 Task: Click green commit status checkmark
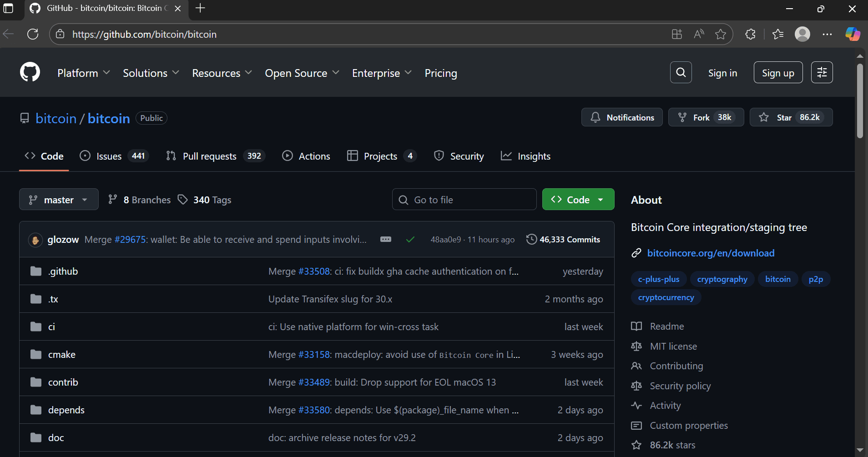tap(410, 239)
